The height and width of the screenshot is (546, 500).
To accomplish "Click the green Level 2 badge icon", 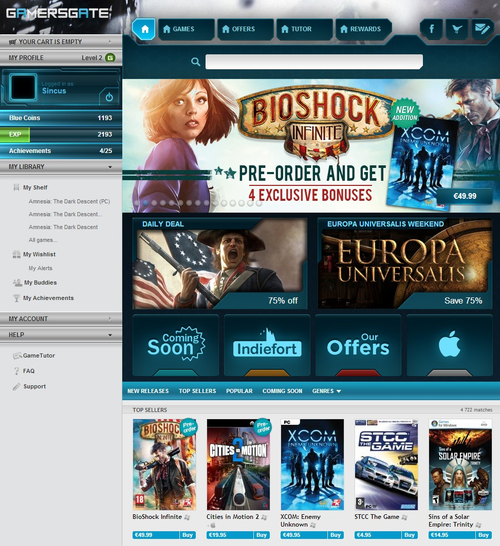I will point(110,58).
